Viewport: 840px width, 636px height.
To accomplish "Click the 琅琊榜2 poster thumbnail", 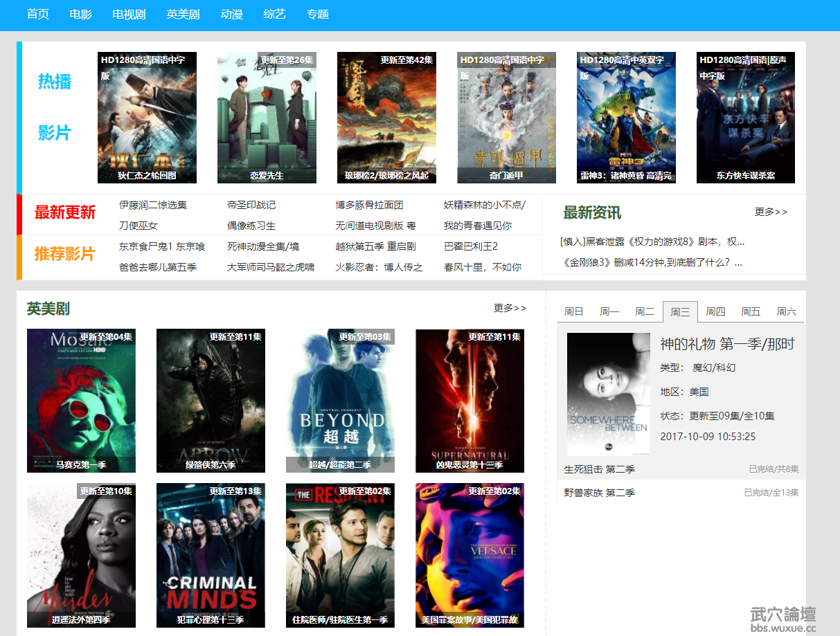I will point(386,118).
